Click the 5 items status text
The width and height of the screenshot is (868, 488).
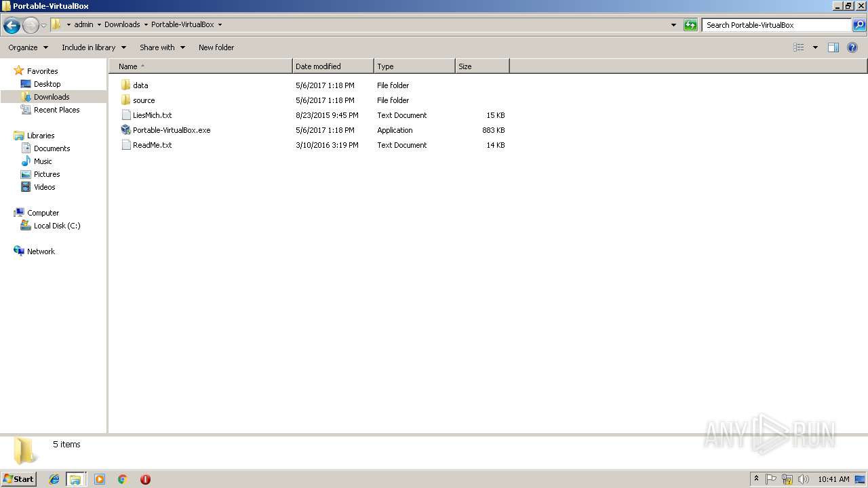tap(66, 445)
